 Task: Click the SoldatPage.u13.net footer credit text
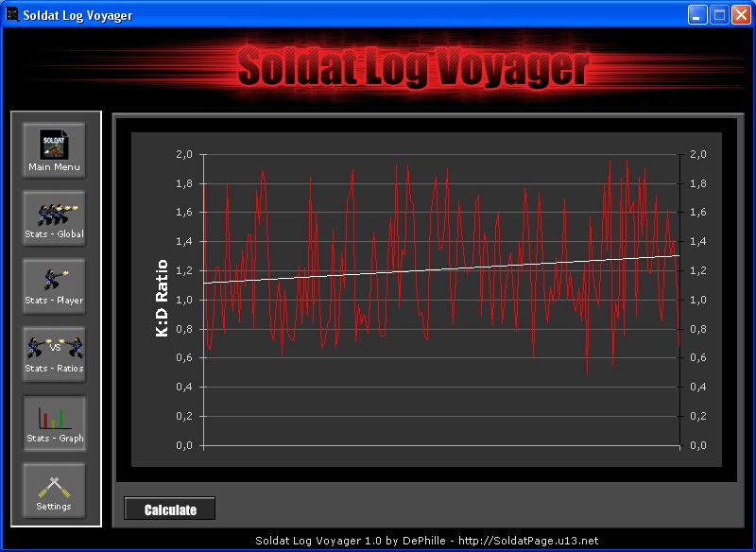tap(427, 541)
